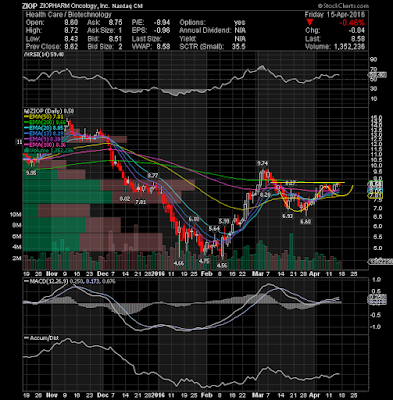Click the -1.0 level on MACD axis
Screen dimensions: 393x400
(375, 327)
